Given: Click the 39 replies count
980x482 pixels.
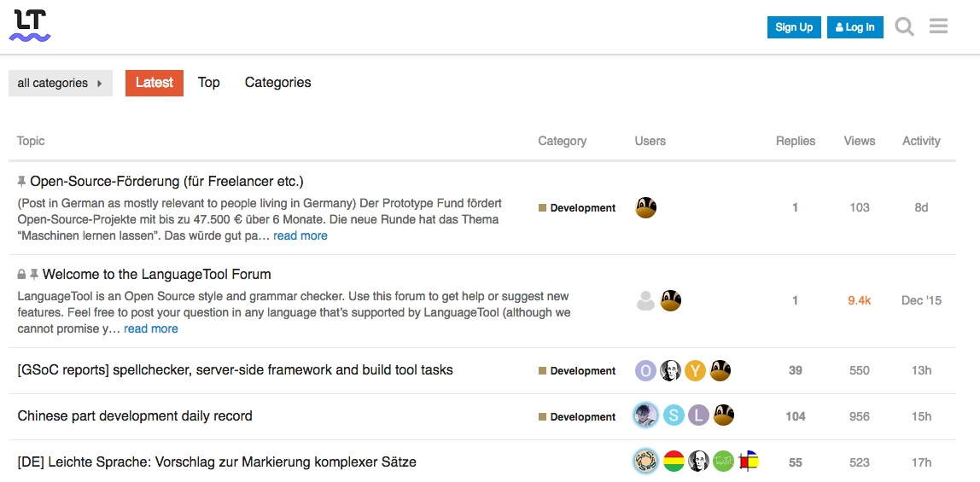Looking at the screenshot, I should click(x=795, y=370).
